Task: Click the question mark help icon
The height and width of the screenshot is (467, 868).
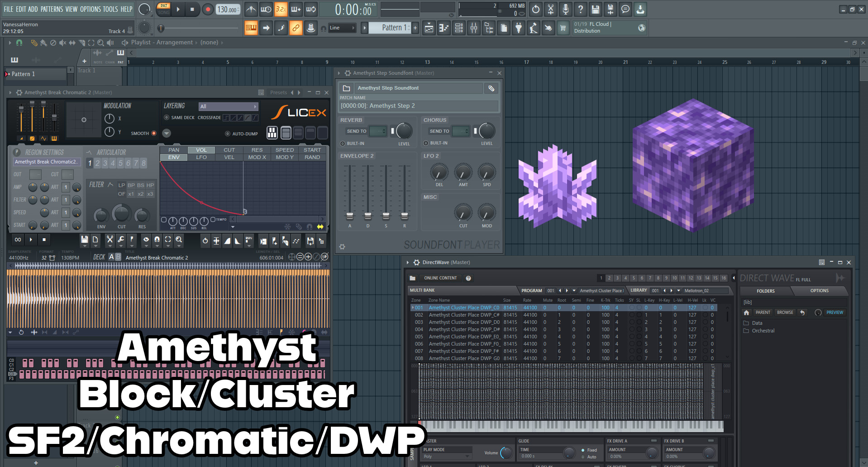Action: (x=581, y=9)
